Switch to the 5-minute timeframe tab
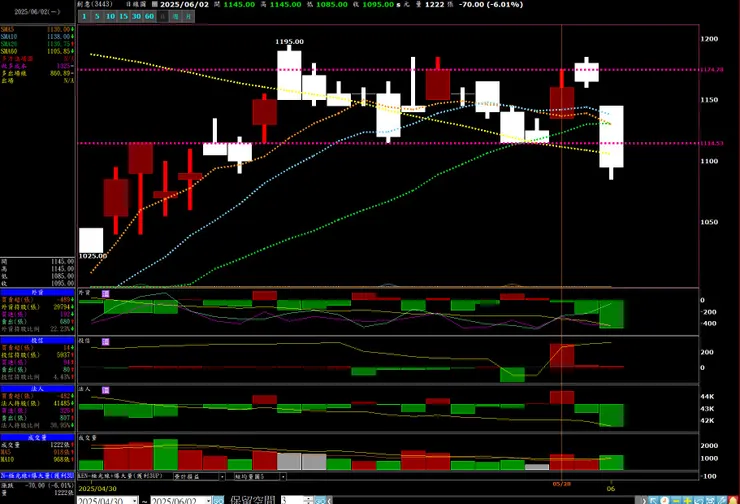The height and width of the screenshot is (504, 740). [97, 17]
